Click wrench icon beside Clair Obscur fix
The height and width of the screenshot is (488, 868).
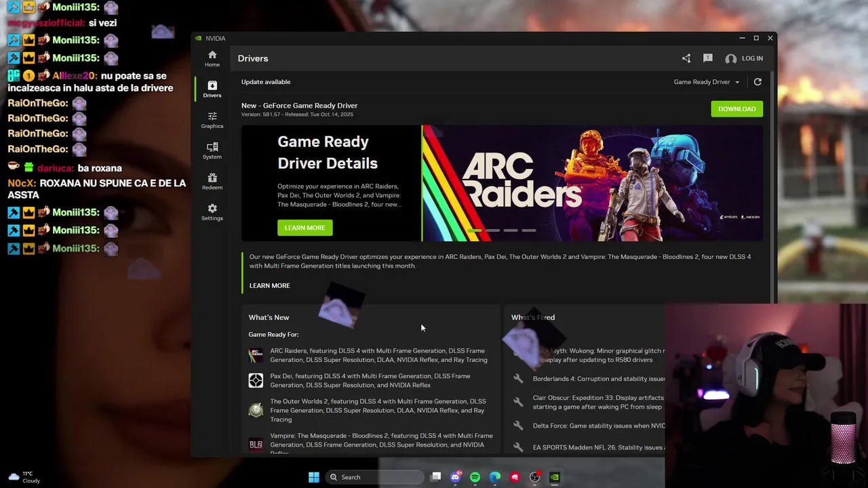click(518, 402)
